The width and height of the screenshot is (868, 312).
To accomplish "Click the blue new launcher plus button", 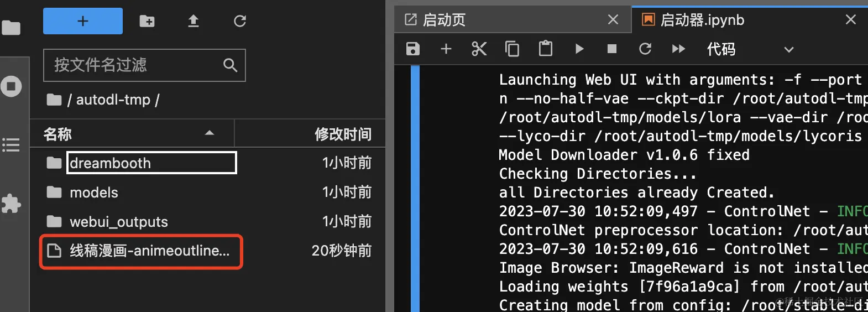I will click(83, 21).
